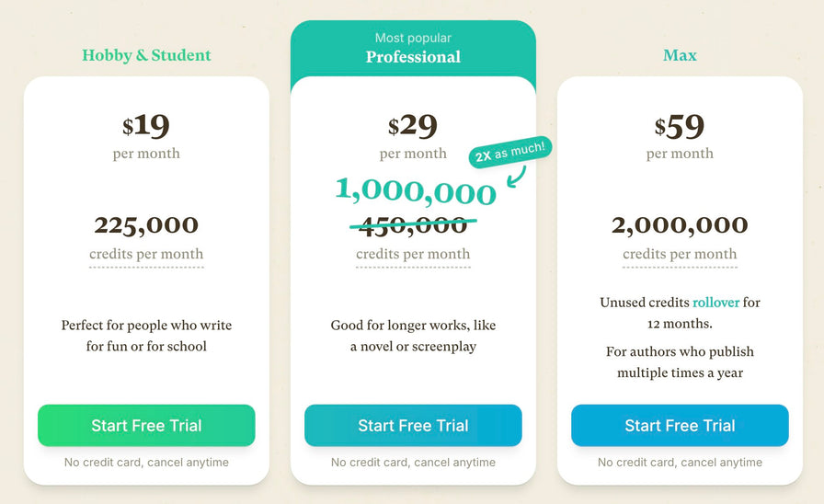This screenshot has height=504, width=824.
Task: Click the 2X as much badge
Action: [510, 153]
